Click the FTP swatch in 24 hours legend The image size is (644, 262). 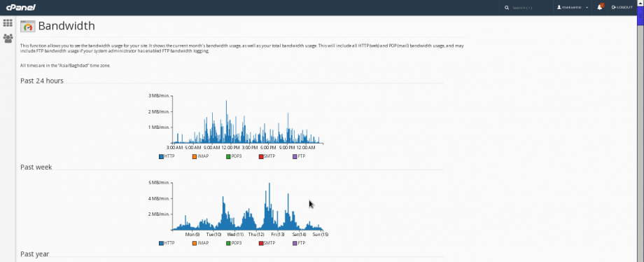pos(295,156)
